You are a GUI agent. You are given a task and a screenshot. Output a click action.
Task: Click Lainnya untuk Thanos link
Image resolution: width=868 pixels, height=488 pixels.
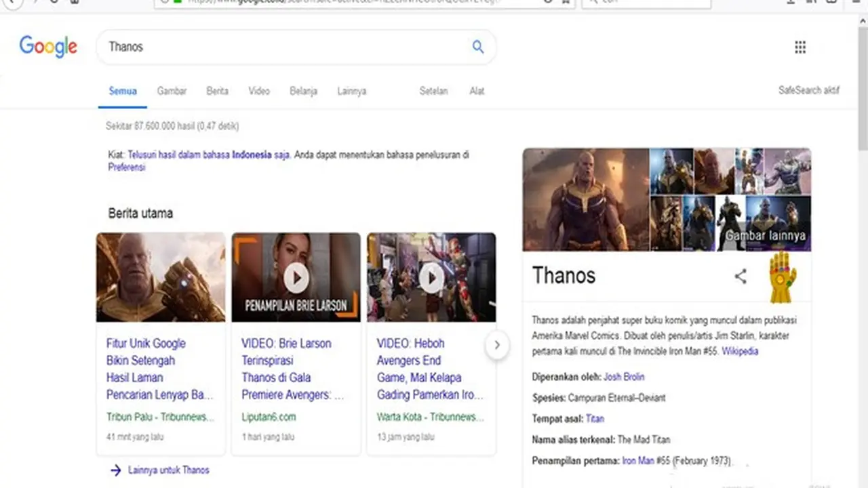pos(169,470)
